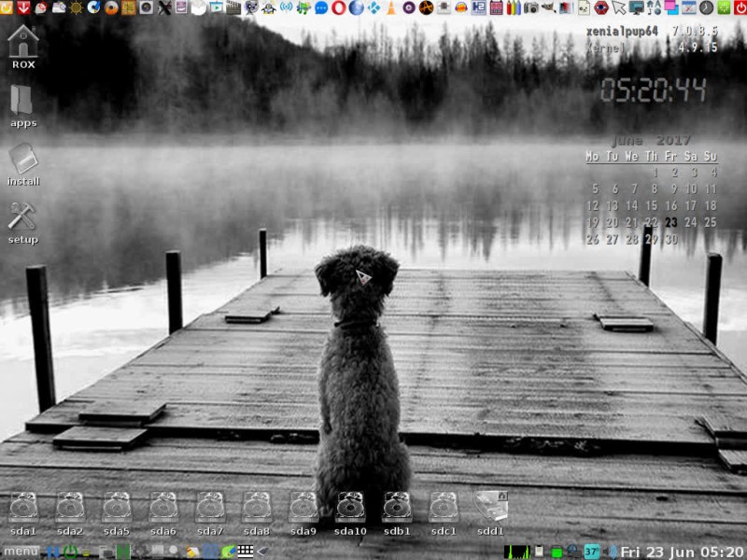The height and width of the screenshot is (560, 747).
Task: Open the sda10 partition icon
Action: pyautogui.click(x=350, y=508)
